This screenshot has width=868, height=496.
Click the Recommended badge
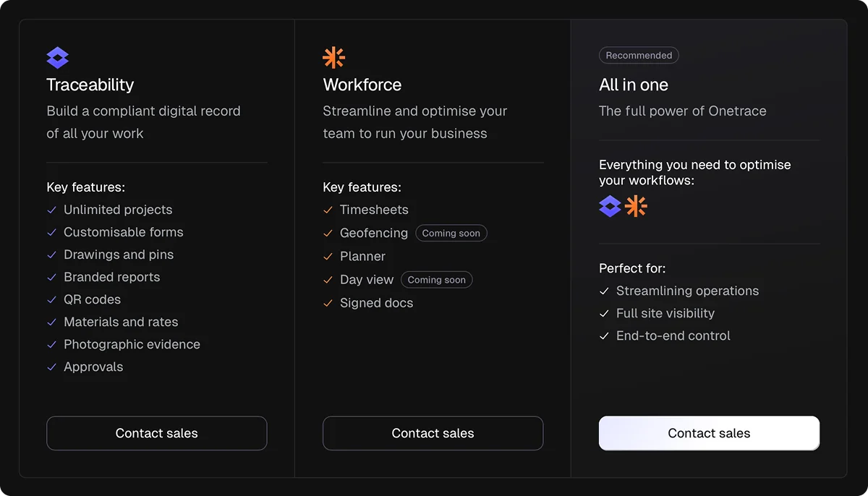pos(639,56)
